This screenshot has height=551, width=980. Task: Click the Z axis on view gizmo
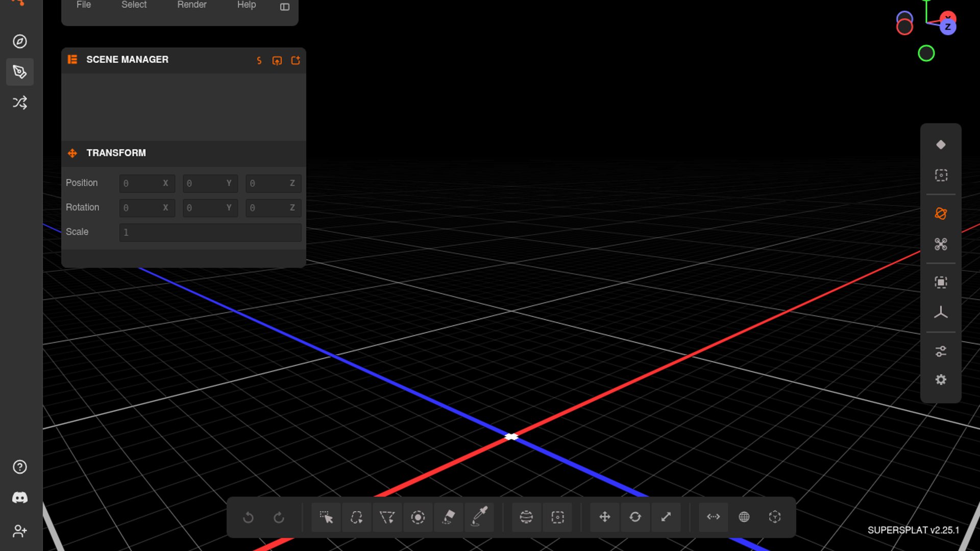[948, 27]
